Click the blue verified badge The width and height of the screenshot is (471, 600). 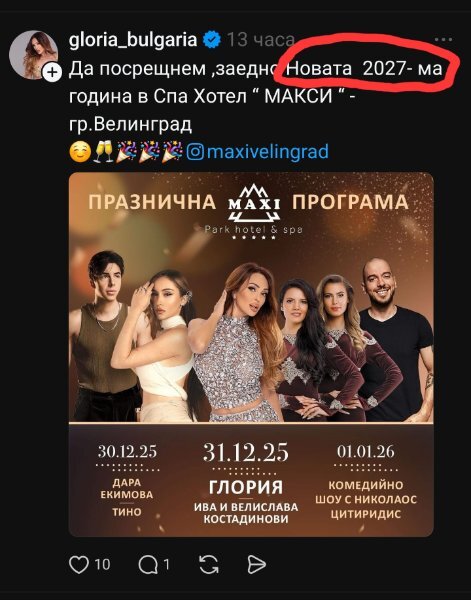click(x=212, y=39)
